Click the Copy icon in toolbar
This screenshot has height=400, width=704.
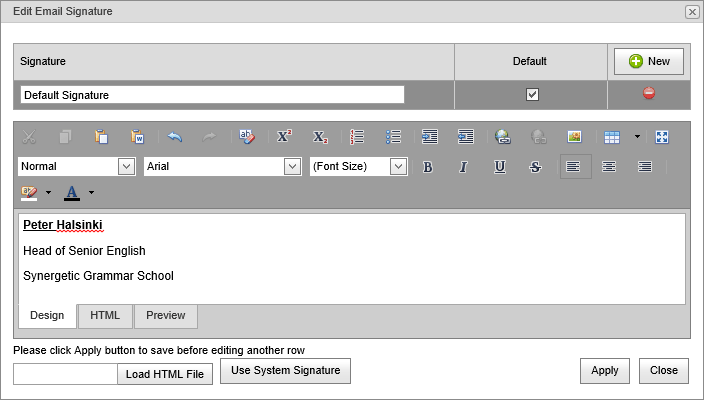(66, 136)
